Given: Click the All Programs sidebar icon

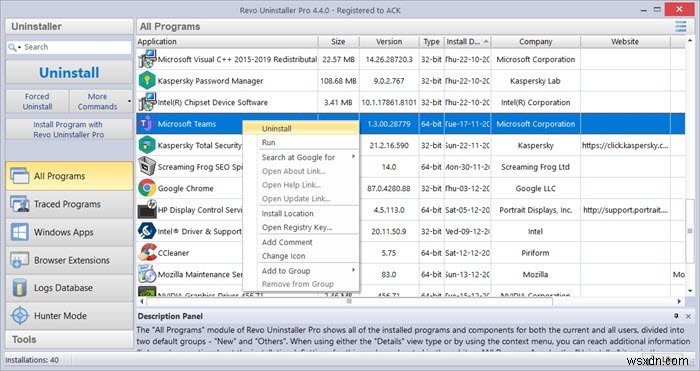Looking at the screenshot, I should click(20, 176).
